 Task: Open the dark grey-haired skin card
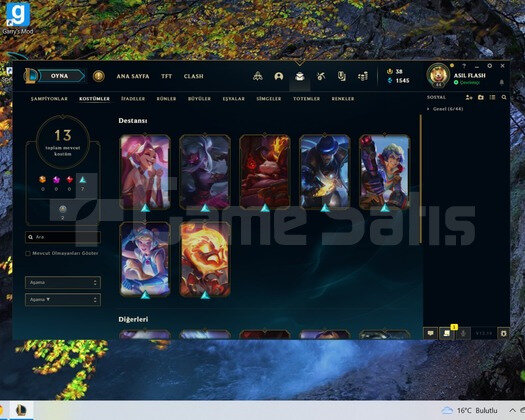pos(205,172)
